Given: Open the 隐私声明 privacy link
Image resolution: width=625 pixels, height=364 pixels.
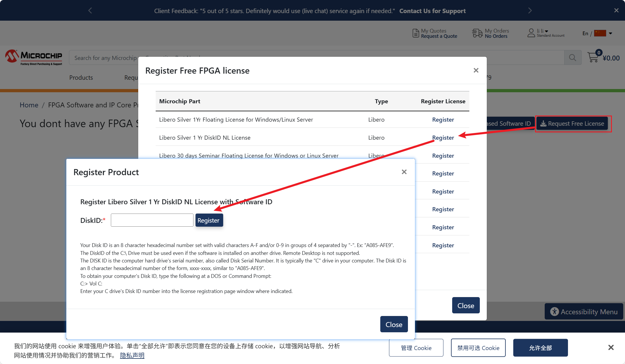Looking at the screenshot, I should point(132,355).
